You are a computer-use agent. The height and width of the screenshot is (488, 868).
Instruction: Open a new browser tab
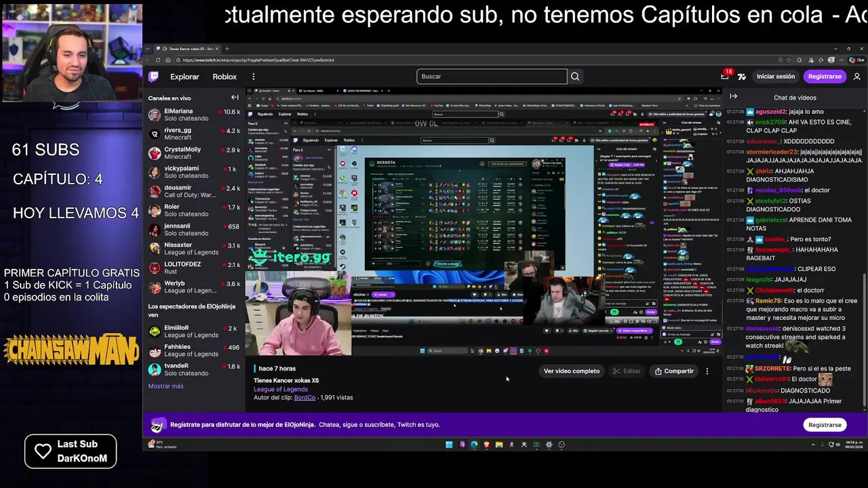227,49
